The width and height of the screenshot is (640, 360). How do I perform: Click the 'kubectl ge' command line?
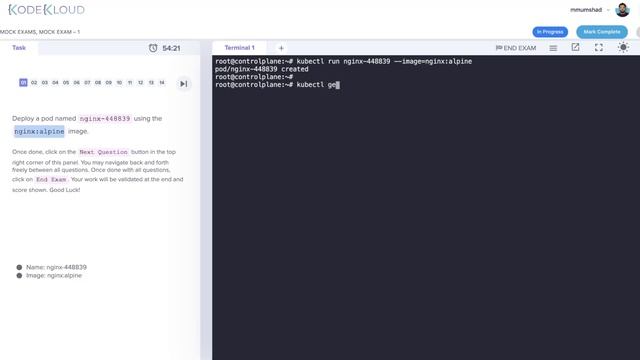(277, 84)
